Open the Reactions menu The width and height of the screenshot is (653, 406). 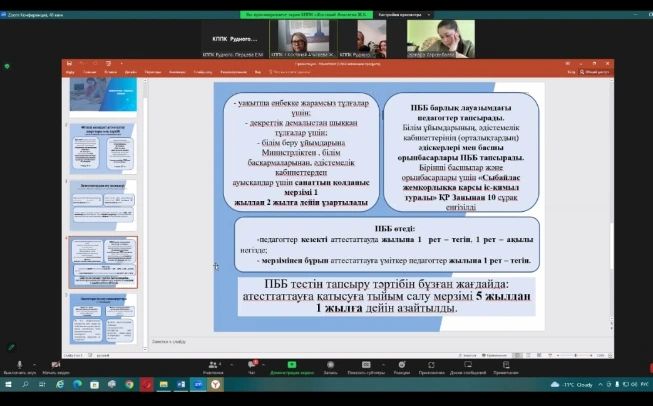coord(401,366)
